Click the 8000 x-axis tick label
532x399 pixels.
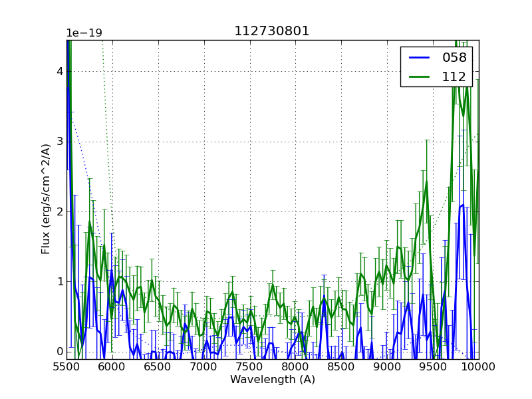296,367
